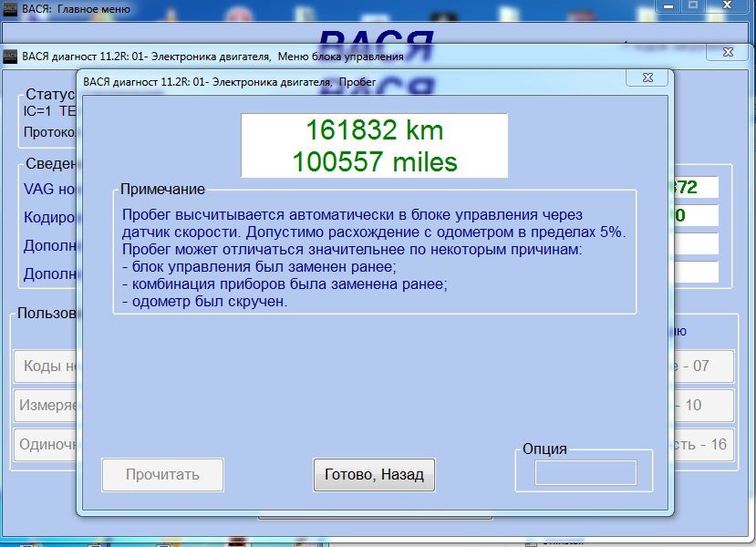Click the button ending in 07 behind dialog
The width and height of the screenshot is (756, 547).
coord(703,366)
